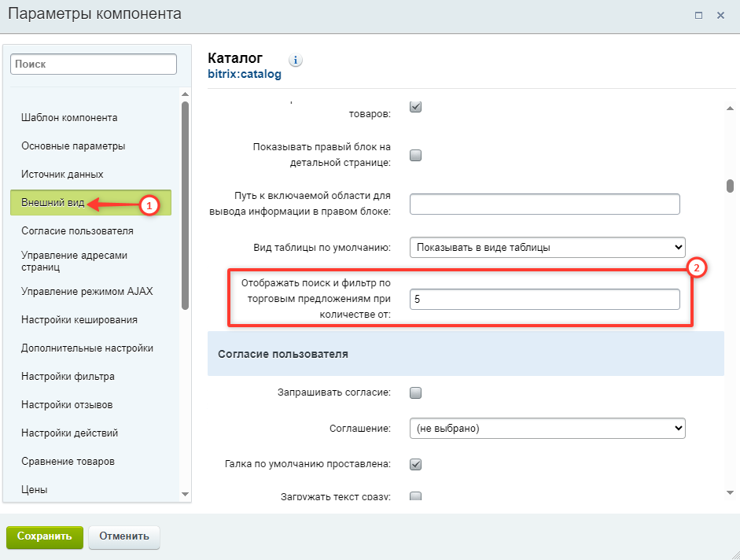Close the component parameters dialog

(720, 16)
